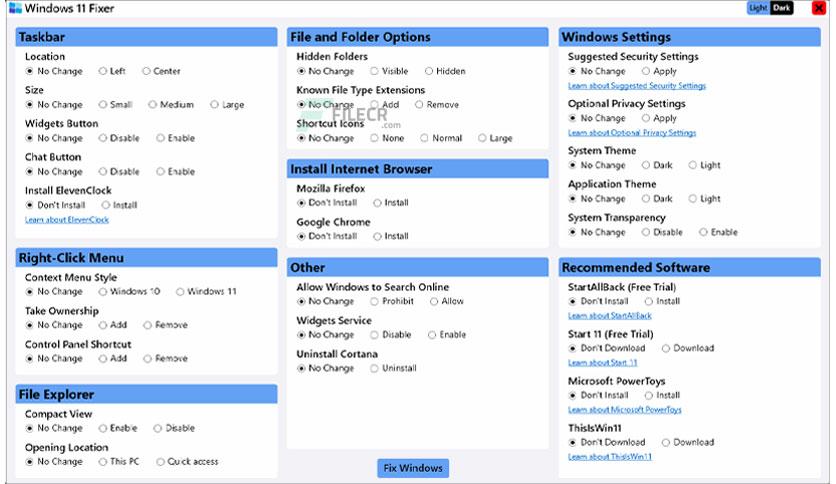Close the Windows 11 Fixer window

coord(818,8)
